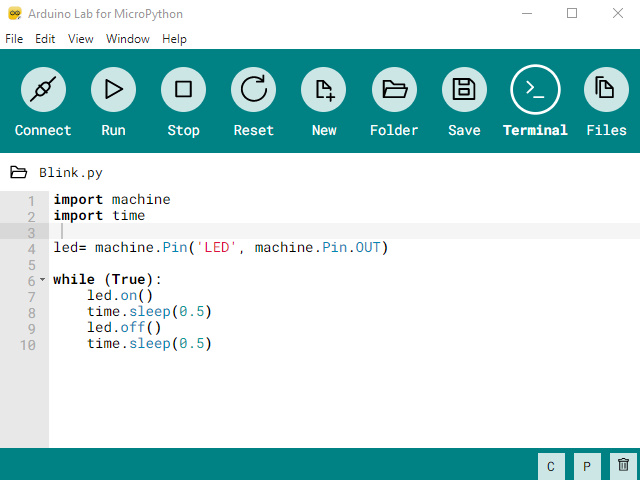Close the Arduino Lab window
This screenshot has height=480, width=640.
[618, 13]
